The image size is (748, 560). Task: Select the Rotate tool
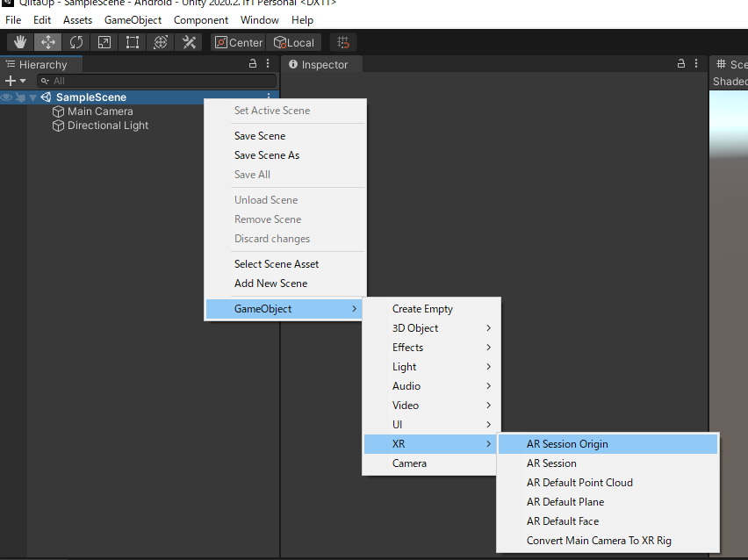tap(76, 42)
